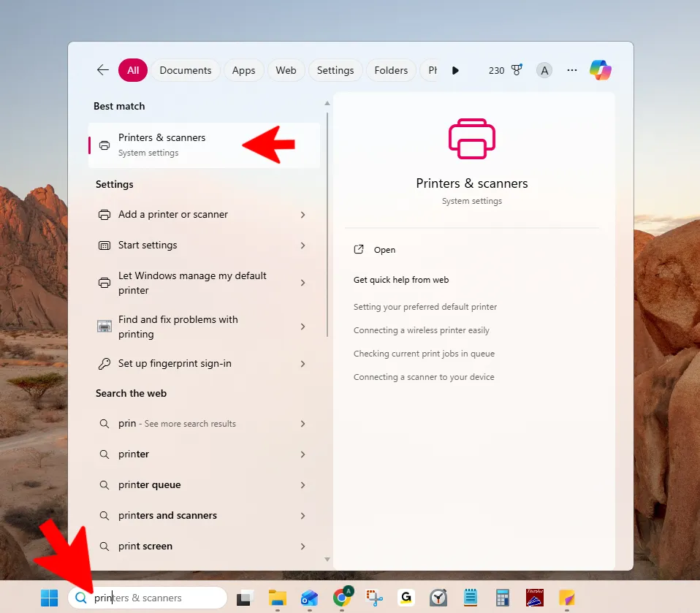700x613 pixels.
Task: Open 'Connecting a scanner to your device' link
Action: point(424,377)
